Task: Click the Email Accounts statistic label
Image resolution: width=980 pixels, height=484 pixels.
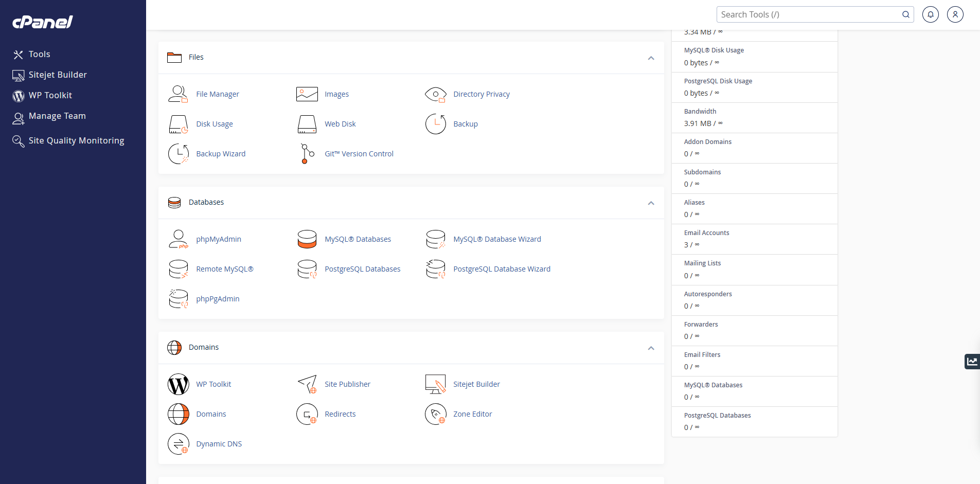Action: [706, 233]
